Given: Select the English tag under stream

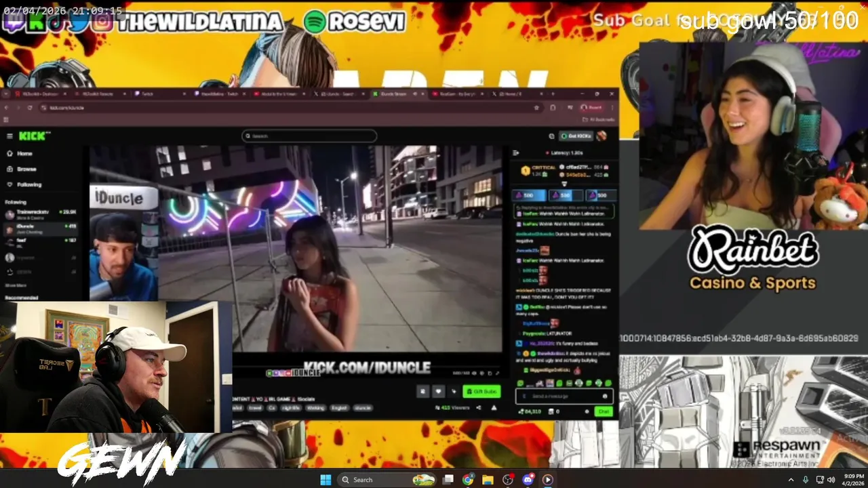Looking at the screenshot, I should pos(339,408).
